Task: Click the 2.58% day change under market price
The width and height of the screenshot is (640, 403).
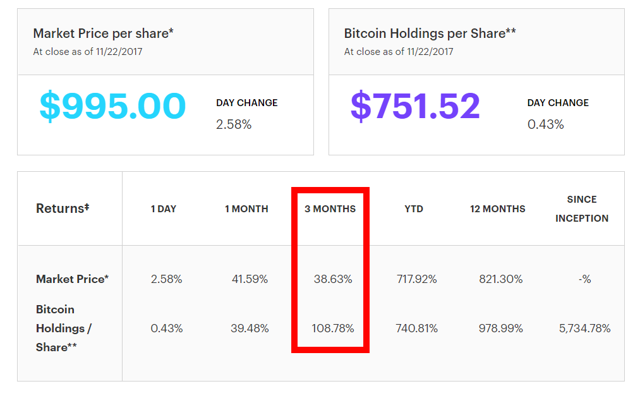Action: tap(233, 124)
